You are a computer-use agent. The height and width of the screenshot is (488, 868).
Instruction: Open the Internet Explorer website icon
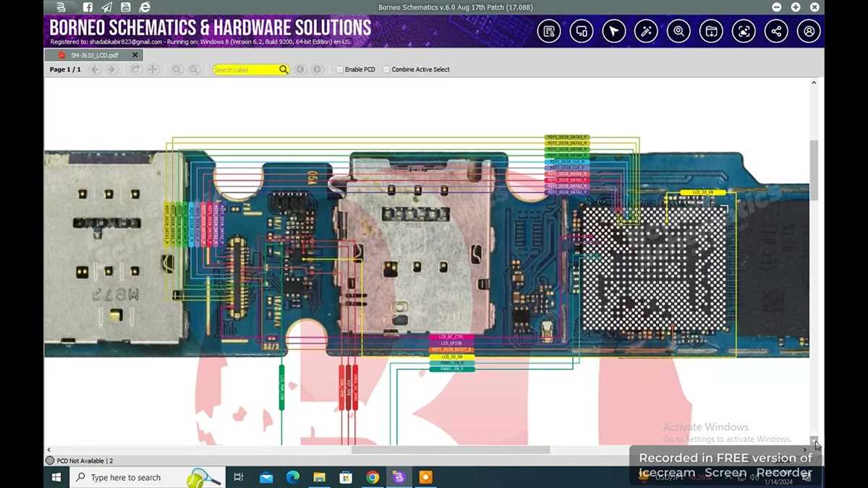145,7
